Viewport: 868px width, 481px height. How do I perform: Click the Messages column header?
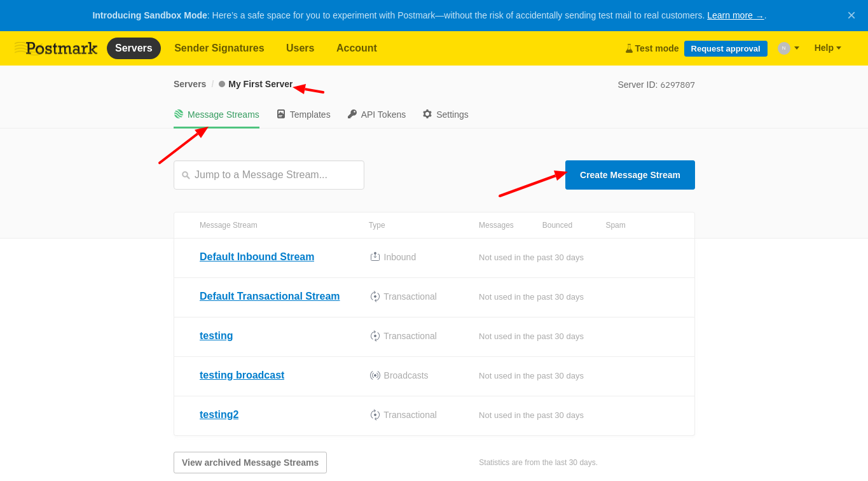click(x=496, y=225)
